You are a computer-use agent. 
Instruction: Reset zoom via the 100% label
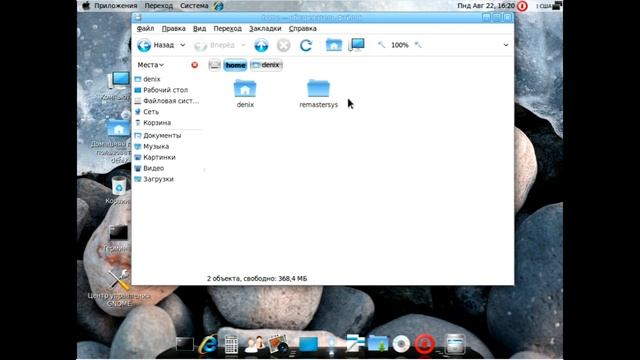(x=400, y=45)
